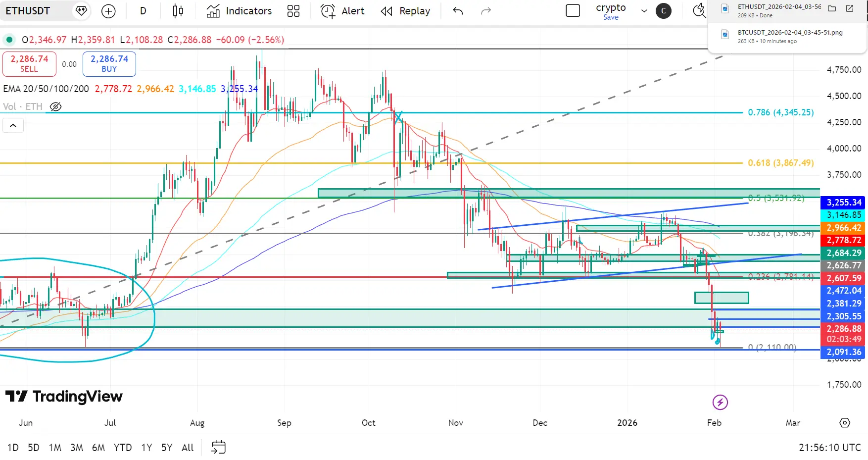Screen dimensions: 868x460
Task: Select the 6M date range
Action: [x=98, y=448]
